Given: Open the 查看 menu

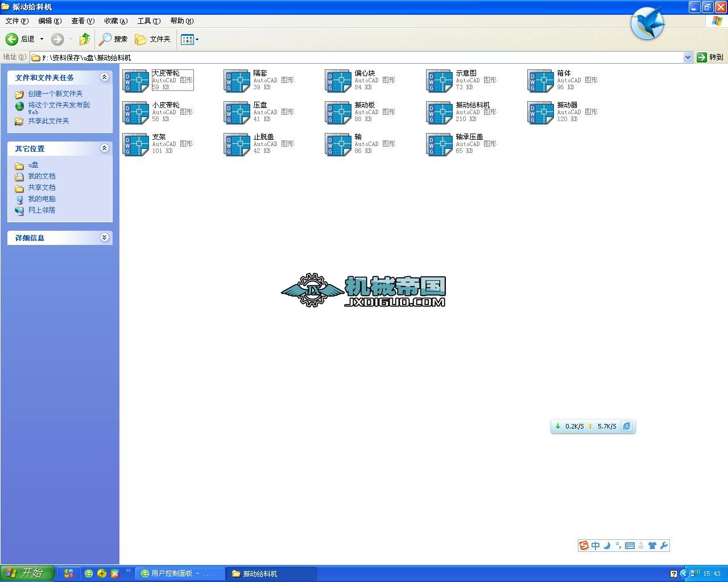Looking at the screenshot, I should (82, 21).
